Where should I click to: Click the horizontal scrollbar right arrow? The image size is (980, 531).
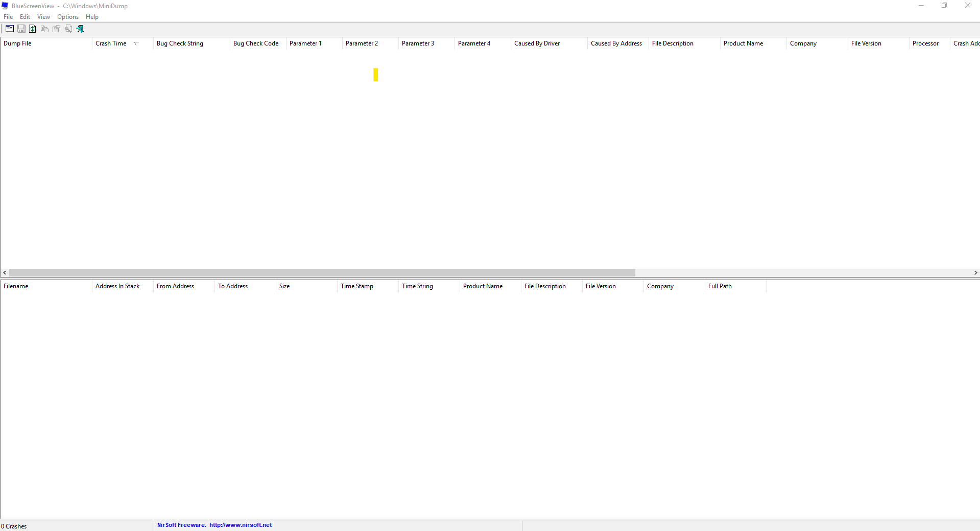(975, 273)
